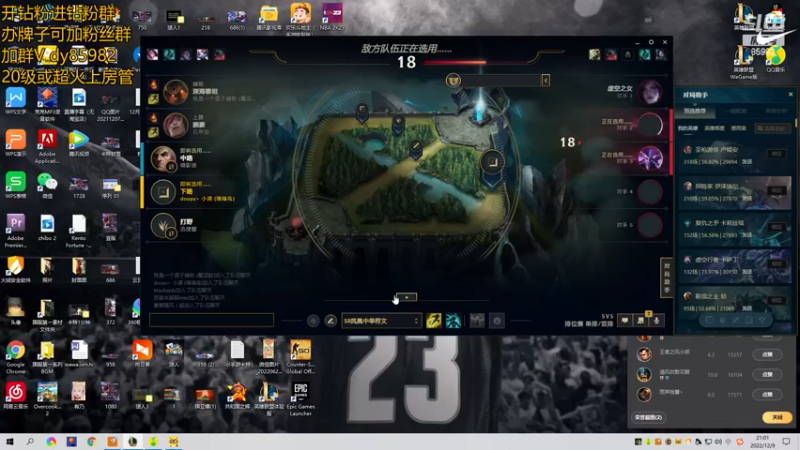Click the top 点赞 button in lower panel
800x450 pixels.
(x=767, y=354)
